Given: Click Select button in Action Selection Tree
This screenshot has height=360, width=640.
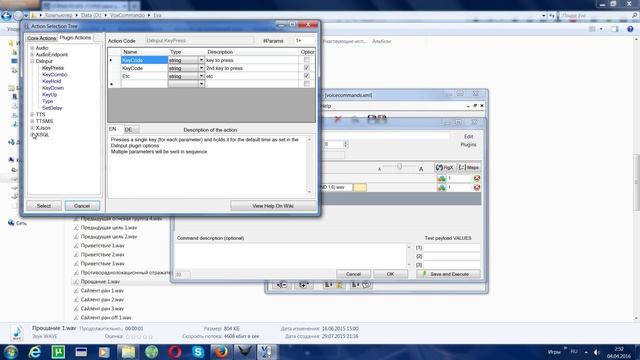Looking at the screenshot, I should click(44, 206).
